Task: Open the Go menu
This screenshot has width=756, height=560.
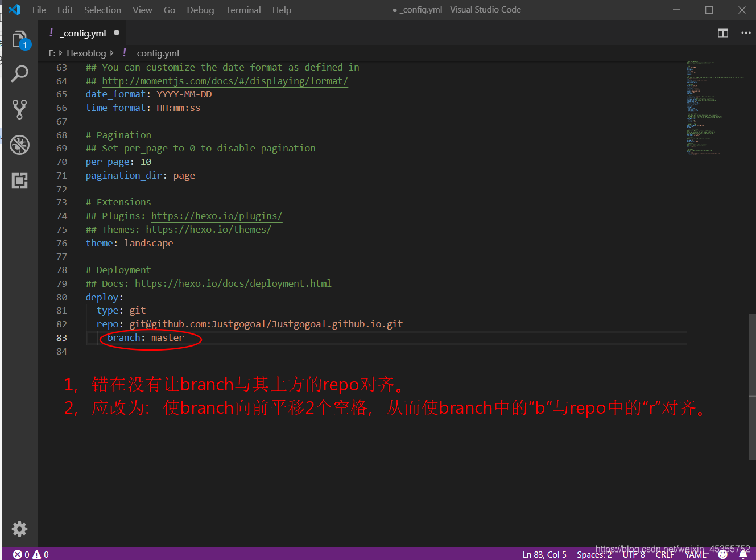Action: click(x=170, y=10)
